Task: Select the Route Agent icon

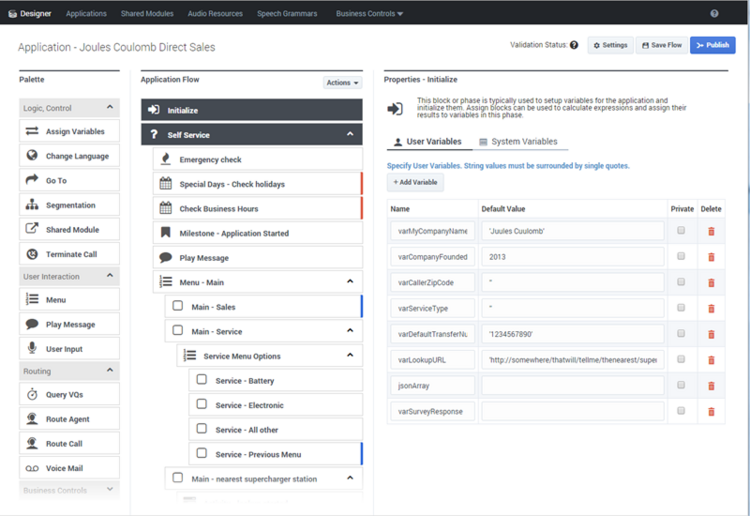Action: (x=32, y=418)
